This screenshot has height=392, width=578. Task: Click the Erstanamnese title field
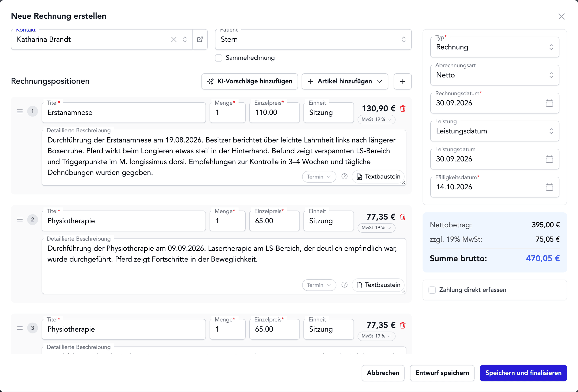[124, 113]
